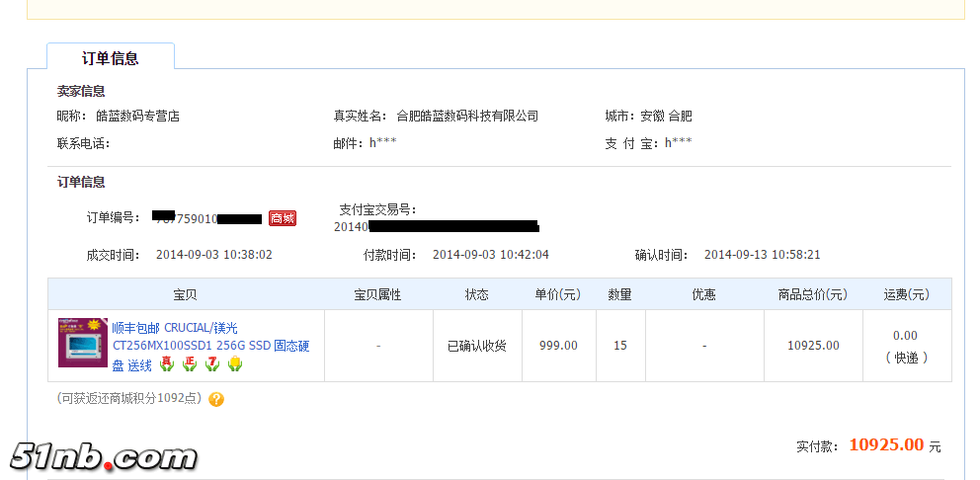Click the 商品总价(元) column header

click(813, 295)
